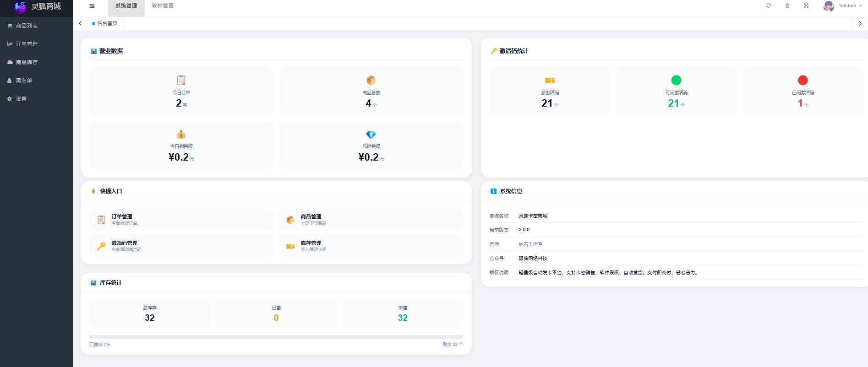Open 黑名单 in the sidebar
Viewport: 868px width, 367px height.
[37, 81]
